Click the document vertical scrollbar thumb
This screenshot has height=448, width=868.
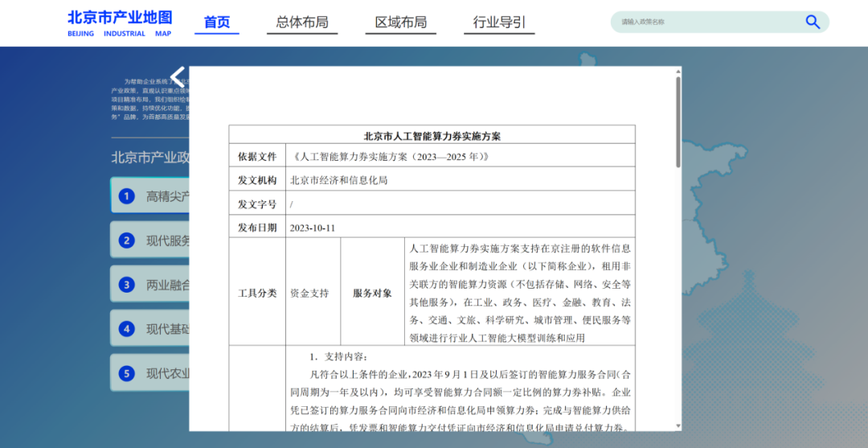678,121
